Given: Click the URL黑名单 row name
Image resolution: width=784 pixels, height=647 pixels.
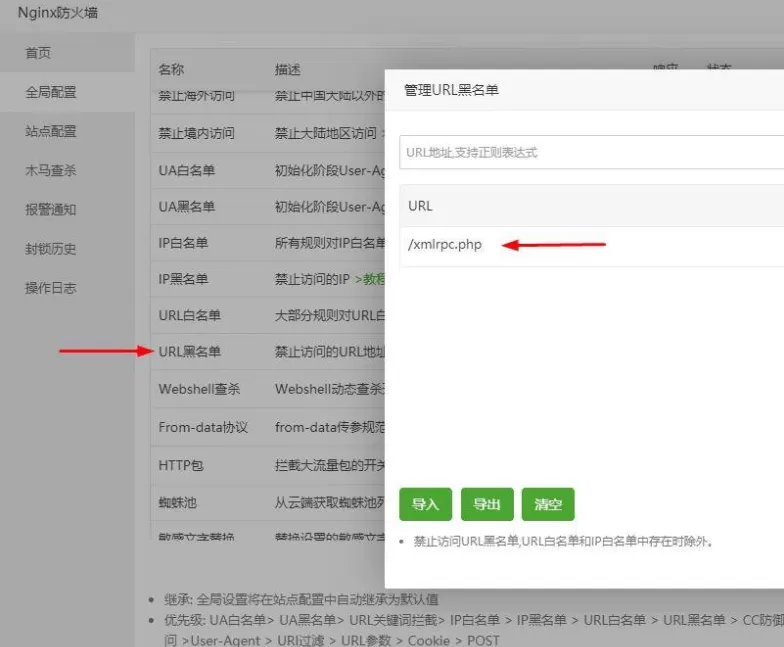Looking at the screenshot, I should [x=189, y=352].
